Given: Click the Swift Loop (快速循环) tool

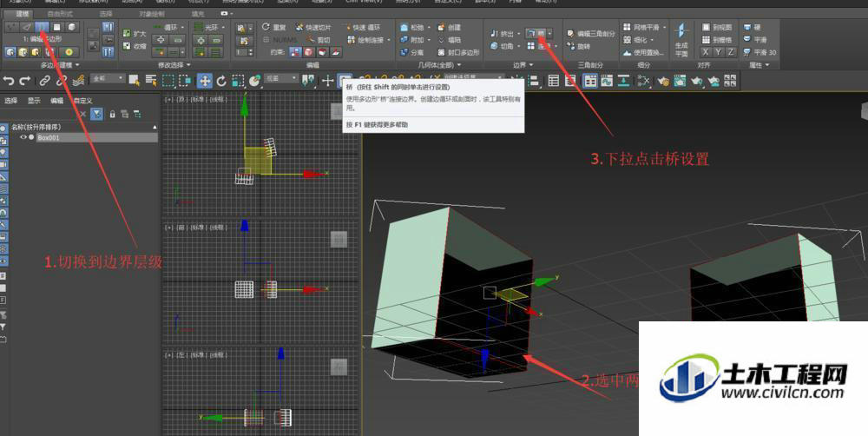Looking at the screenshot, I should pyautogui.click(x=363, y=27).
